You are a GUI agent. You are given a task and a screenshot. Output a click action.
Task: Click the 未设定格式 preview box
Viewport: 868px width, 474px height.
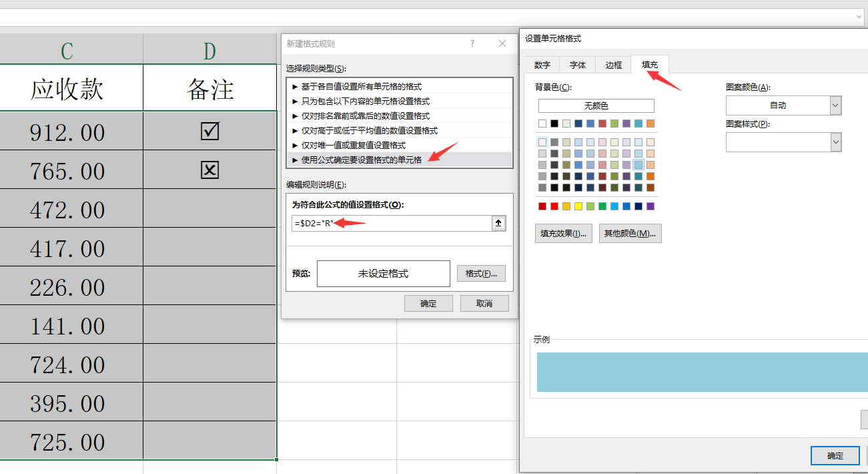(384, 274)
